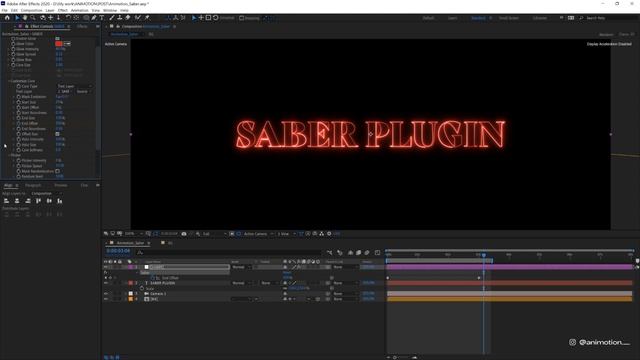Click the align horizontal centers icon
This screenshot has width=640, height=360.
(x=17, y=201)
